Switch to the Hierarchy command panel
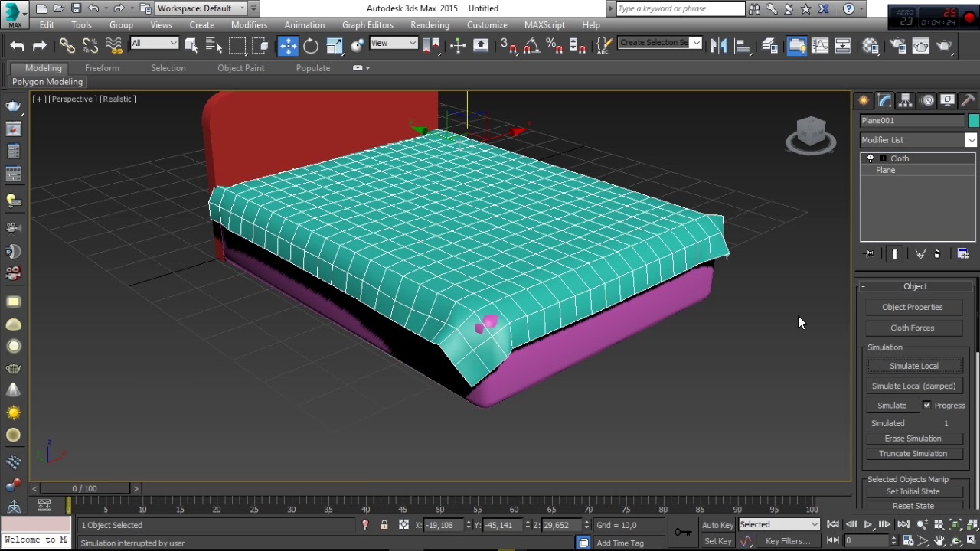The height and width of the screenshot is (551, 980). pos(906,100)
